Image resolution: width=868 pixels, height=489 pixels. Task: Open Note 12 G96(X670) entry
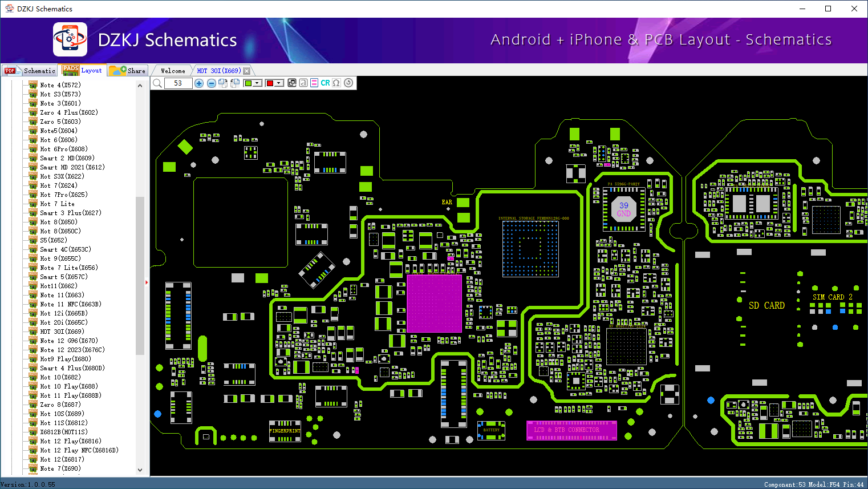[69, 341]
